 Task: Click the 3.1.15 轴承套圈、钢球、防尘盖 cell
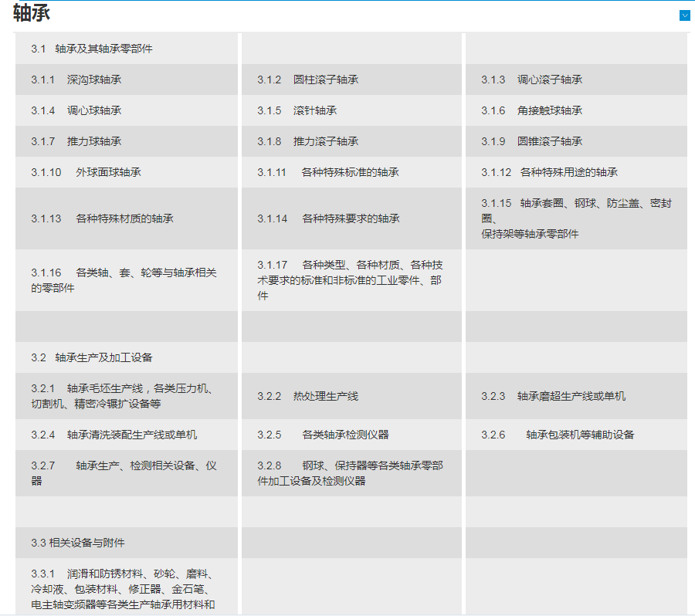(576, 218)
